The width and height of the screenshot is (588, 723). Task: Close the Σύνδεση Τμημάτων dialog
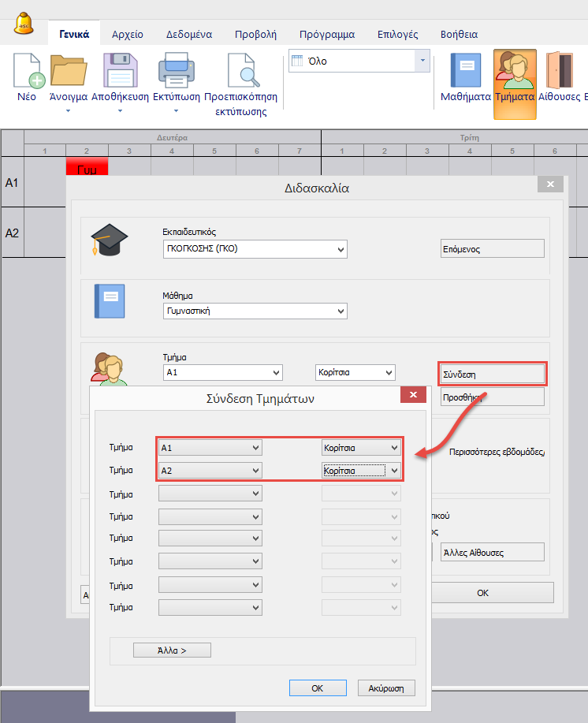(x=412, y=396)
